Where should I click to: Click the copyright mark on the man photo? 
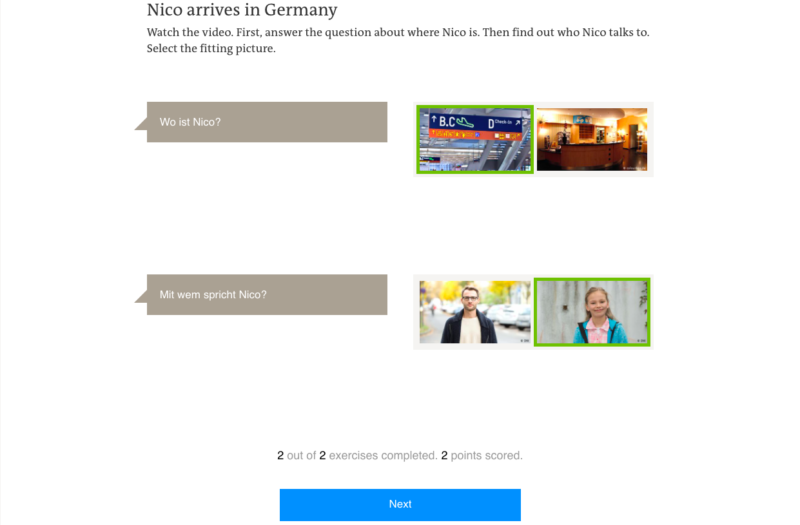pyautogui.click(x=524, y=340)
